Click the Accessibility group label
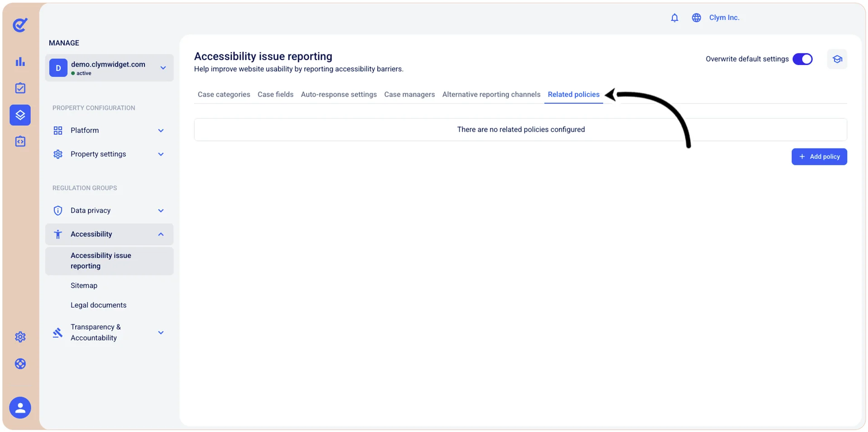This screenshot has height=432, width=868. pos(91,234)
